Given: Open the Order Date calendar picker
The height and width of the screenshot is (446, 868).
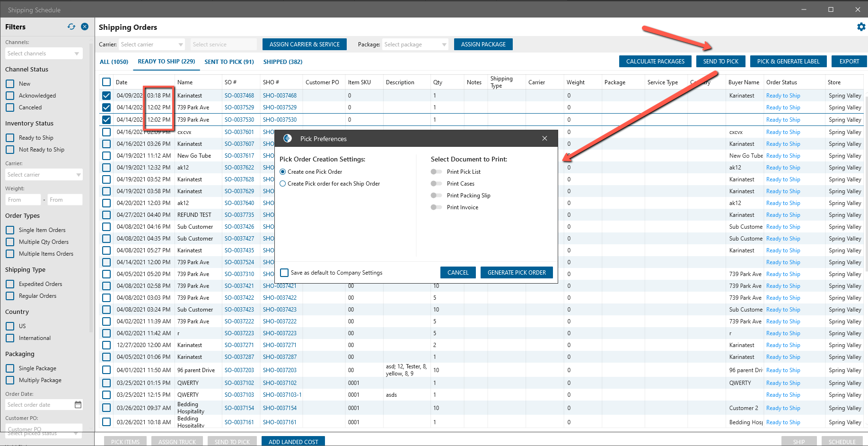Looking at the screenshot, I should (78, 405).
